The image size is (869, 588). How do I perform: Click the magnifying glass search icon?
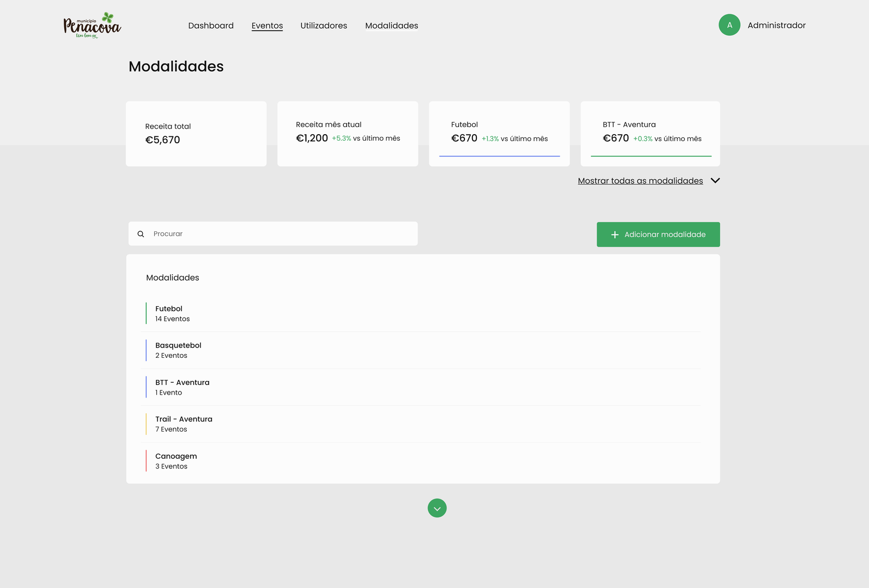pos(141,234)
